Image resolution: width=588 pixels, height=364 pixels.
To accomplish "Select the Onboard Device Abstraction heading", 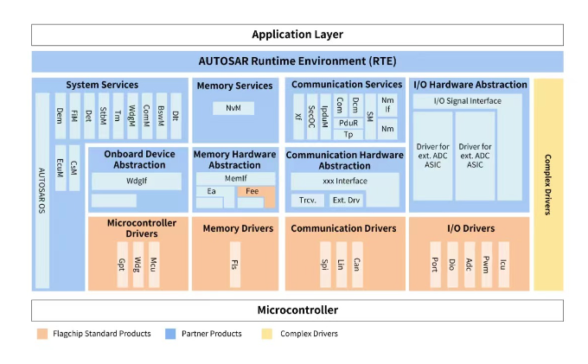I will tap(139, 160).
